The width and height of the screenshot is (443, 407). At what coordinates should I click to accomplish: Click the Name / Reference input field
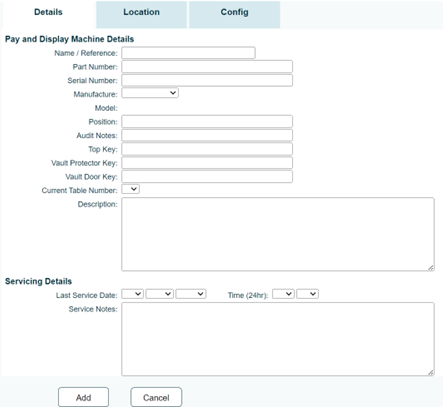tap(188, 53)
